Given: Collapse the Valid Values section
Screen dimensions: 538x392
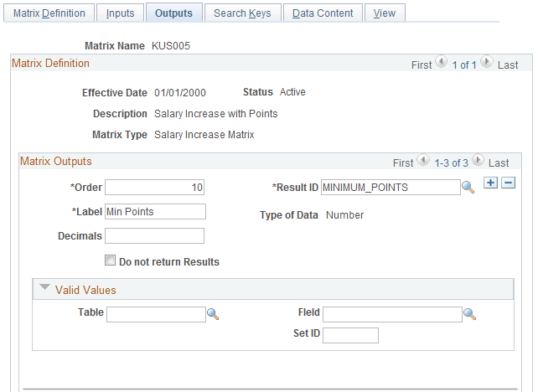Looking at the screenshot, I should [44, 287].
